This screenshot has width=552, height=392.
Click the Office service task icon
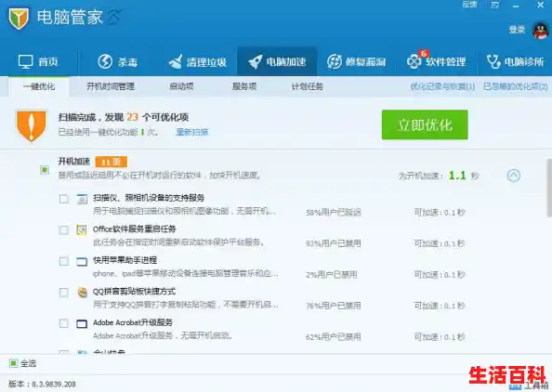click(82, 230)
